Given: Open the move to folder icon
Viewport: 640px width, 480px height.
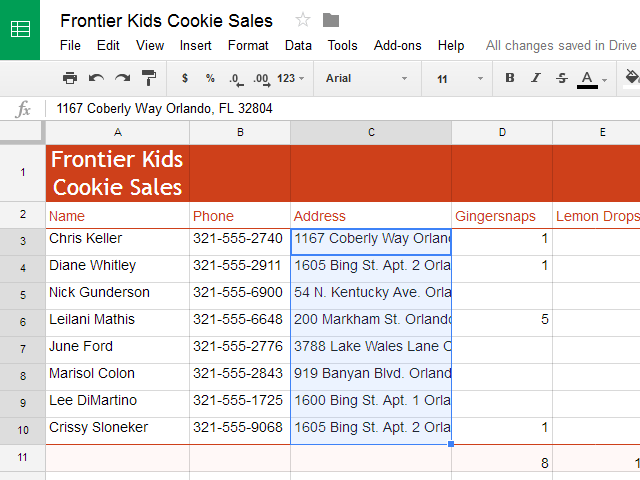Looking at the screenshot, I should point(331,20).
